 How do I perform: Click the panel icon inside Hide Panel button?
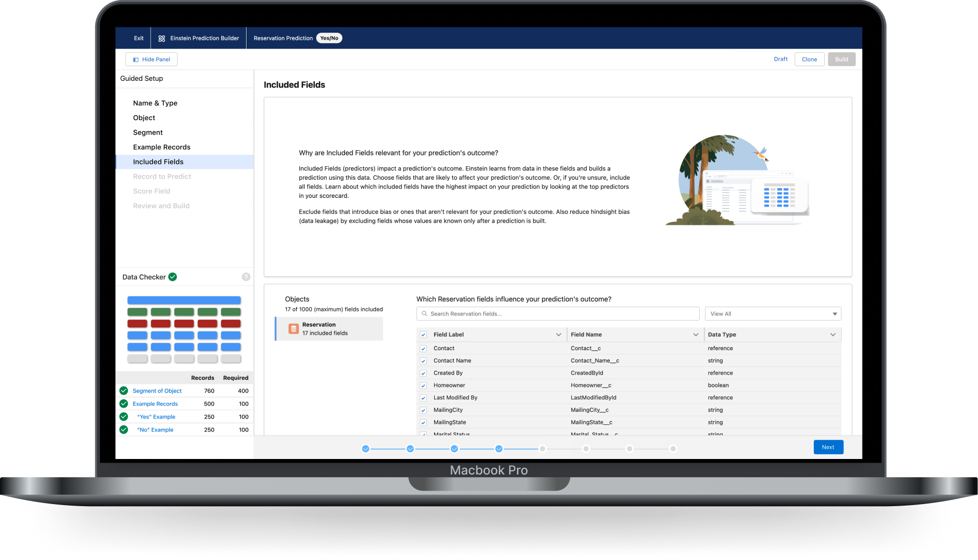136,60
